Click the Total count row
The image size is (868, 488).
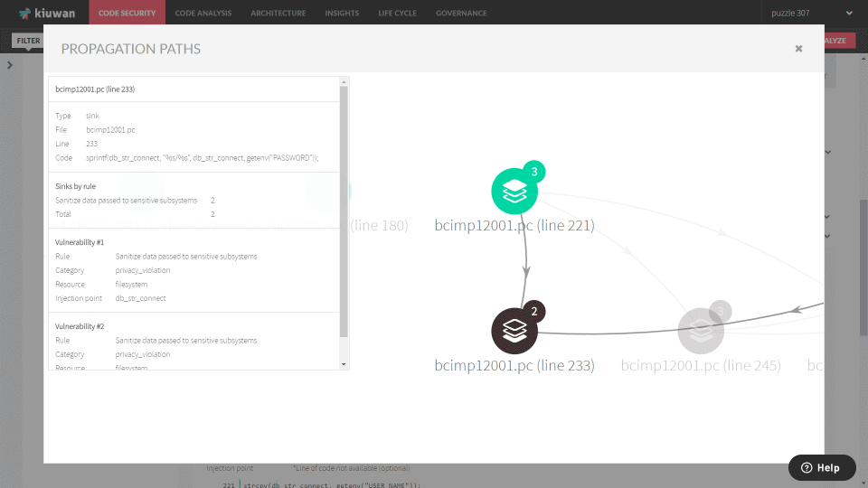click(x=135, y=214)
